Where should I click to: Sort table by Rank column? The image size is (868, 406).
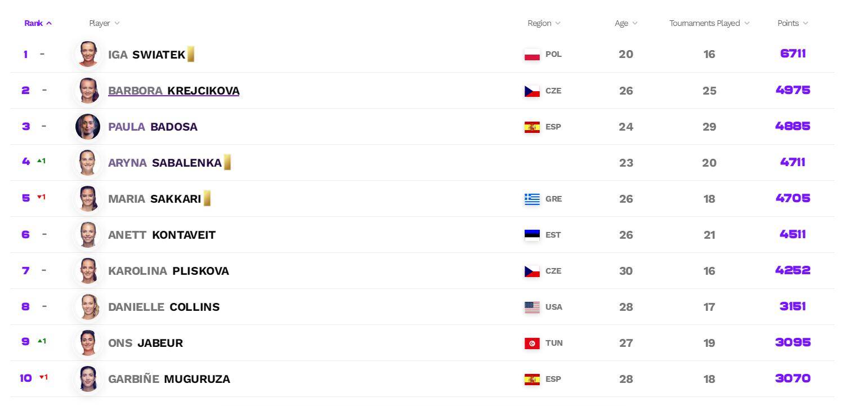[x=38, y=23]
